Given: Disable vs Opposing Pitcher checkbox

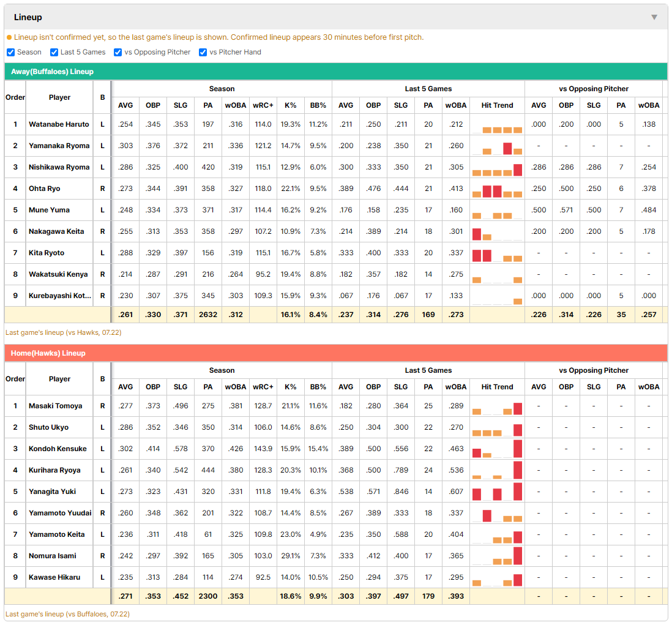Looking at the screenshot, I should coord(118,52).
